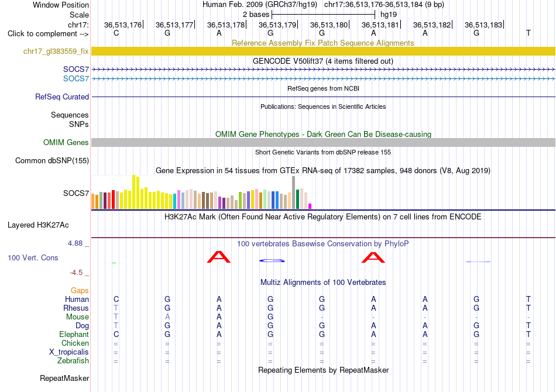
Task: Click the blue G glyph in PhyloP track
Action: pos(272,260)
